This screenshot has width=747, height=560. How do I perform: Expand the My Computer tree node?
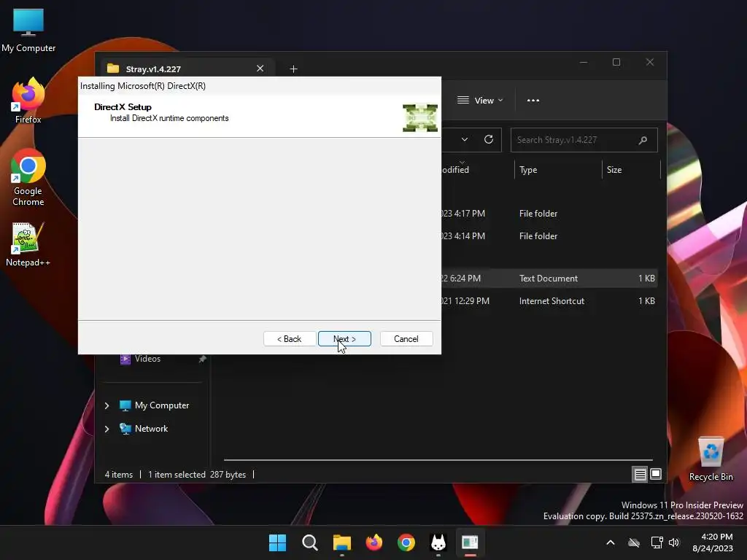pyautogui.click(x=107, y=405)
